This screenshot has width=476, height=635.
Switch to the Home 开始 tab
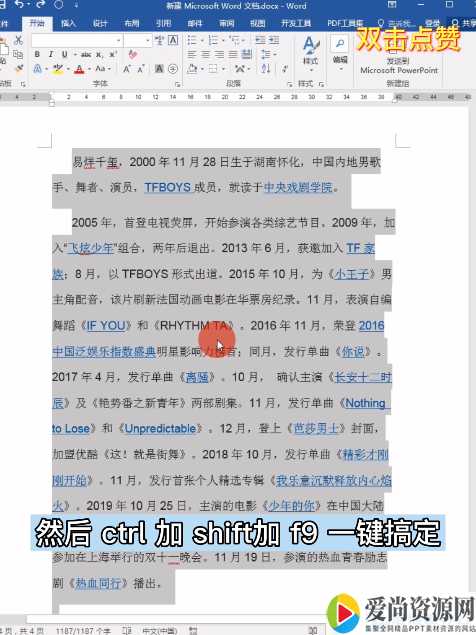pos(37,23)
